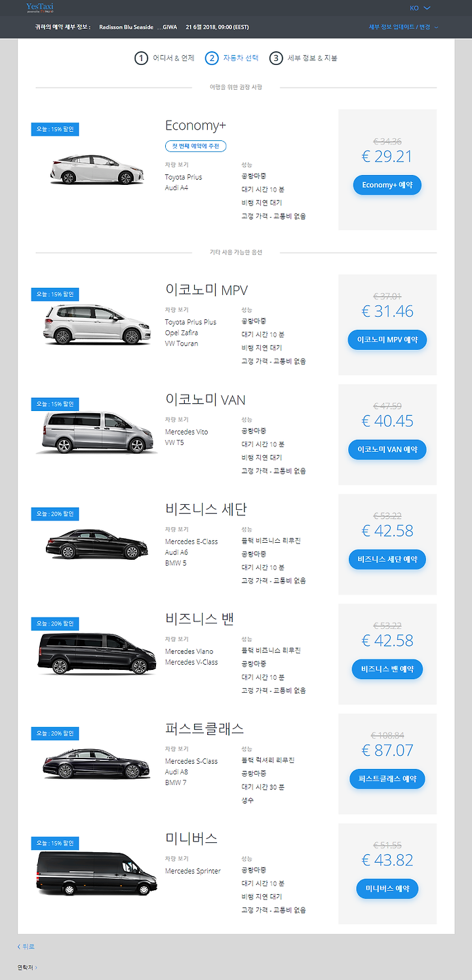472x980 pixels.
Task: Go to step 1 어디서 & 언제
Action: click(x=165, y=58)
